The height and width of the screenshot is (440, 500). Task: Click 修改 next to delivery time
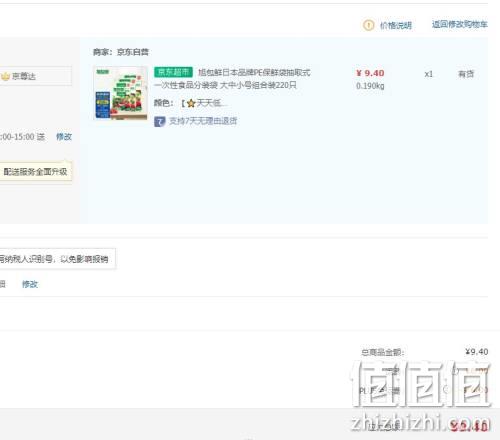[64, 137]
